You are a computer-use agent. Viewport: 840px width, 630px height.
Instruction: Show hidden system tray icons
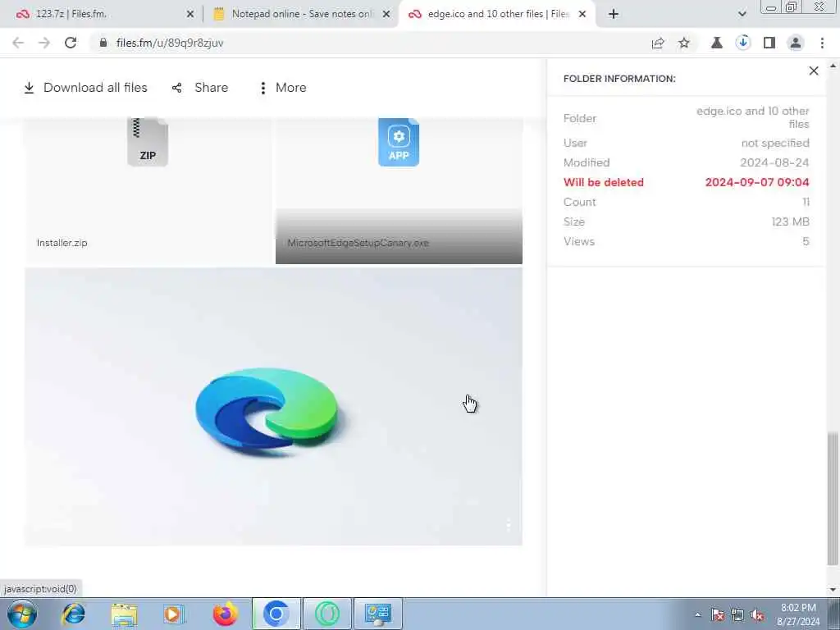click(697, 614)
